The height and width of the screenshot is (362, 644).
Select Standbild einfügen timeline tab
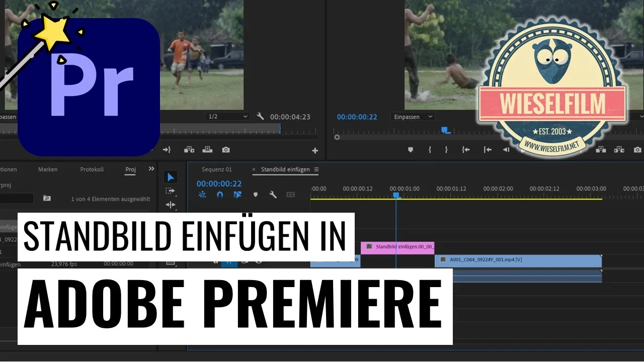click(285, 169)
